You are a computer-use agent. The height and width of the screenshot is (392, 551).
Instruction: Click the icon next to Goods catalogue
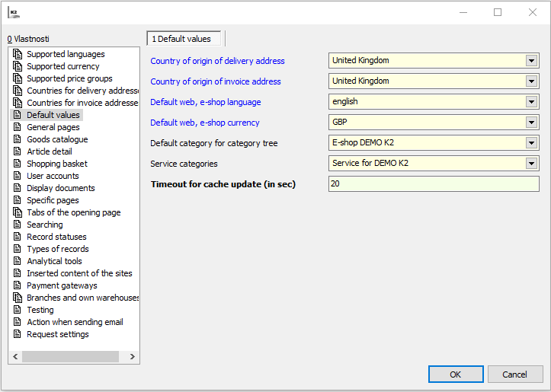coord(18,139)
